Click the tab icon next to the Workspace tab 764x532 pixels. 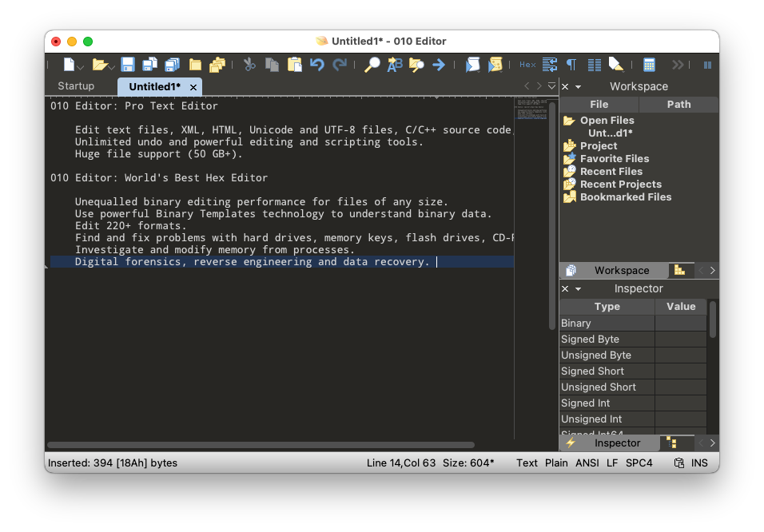click(x=679, y=270)
